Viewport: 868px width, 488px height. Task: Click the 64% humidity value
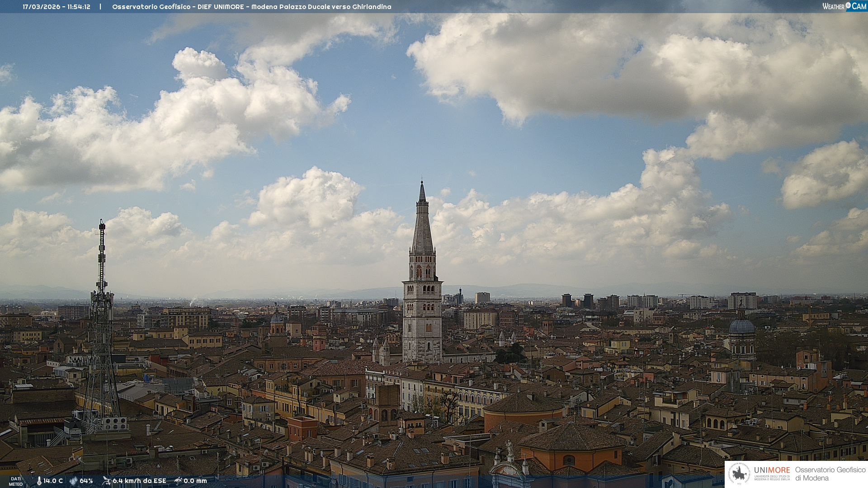point(86,481)
